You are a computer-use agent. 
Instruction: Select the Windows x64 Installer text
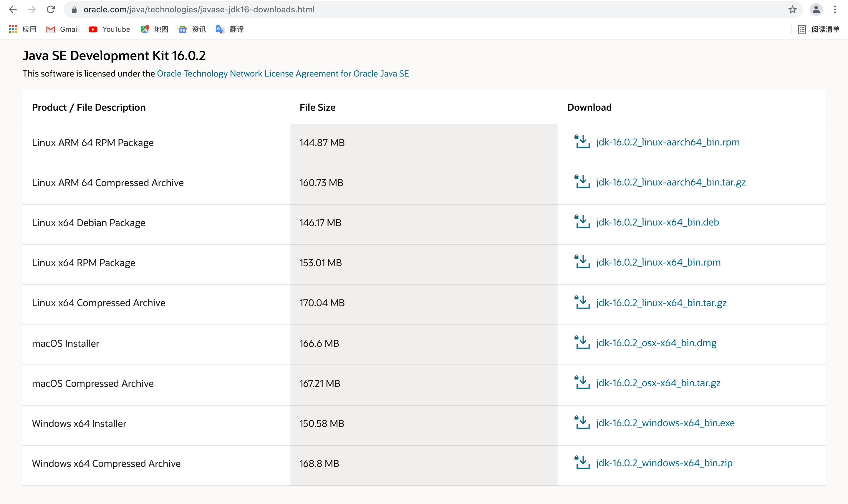pos(79,424)
